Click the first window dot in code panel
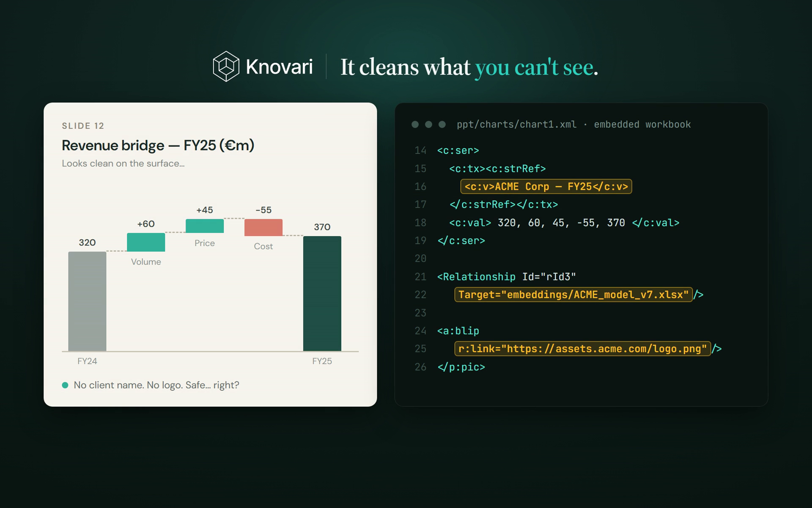 point(415,124)
